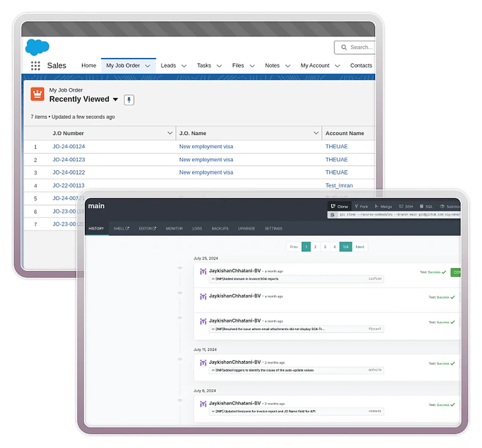Open the Recently Viewed list view picker arrow
The image size is (482, 448).
115,99
